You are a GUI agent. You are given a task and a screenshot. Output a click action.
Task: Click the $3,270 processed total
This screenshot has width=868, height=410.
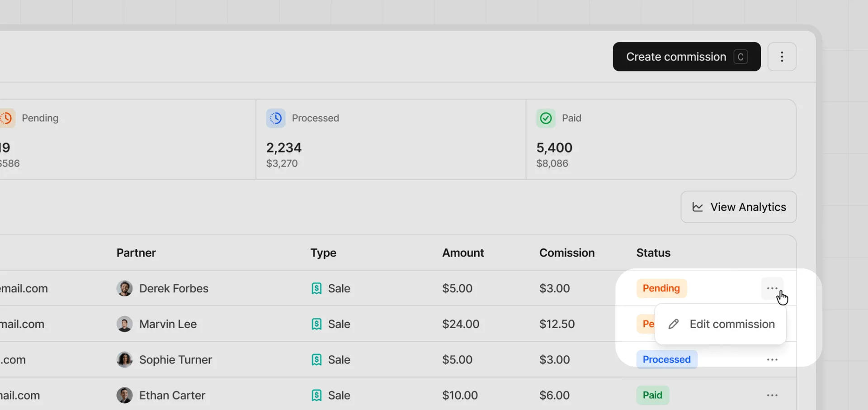(282, 163)
